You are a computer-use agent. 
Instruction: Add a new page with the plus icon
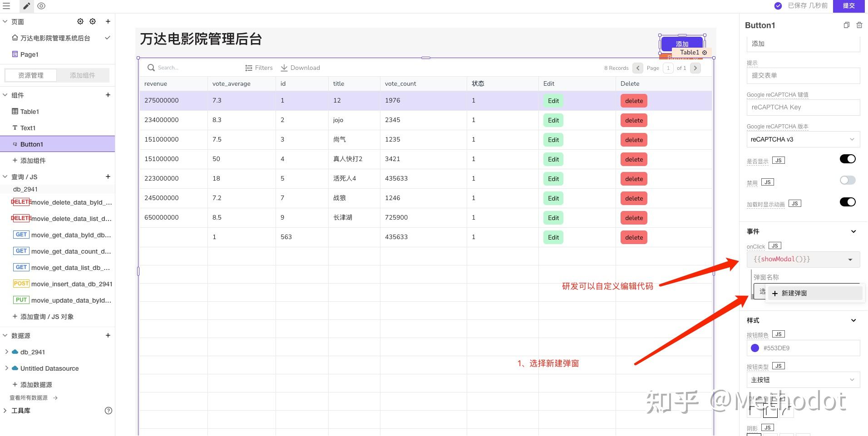coord(108,21)
